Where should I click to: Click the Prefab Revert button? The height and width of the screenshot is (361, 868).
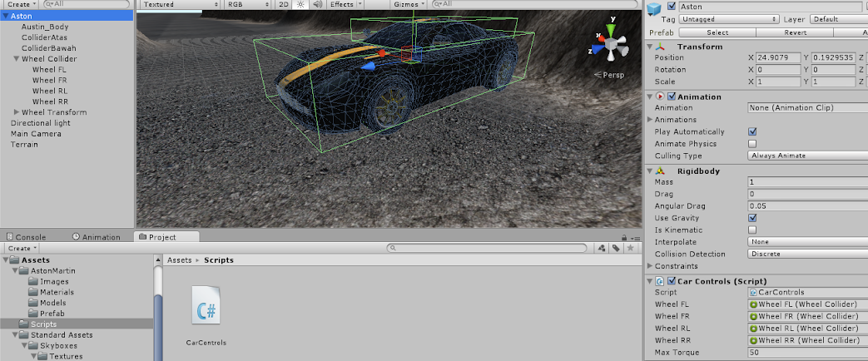coord(795,32)
